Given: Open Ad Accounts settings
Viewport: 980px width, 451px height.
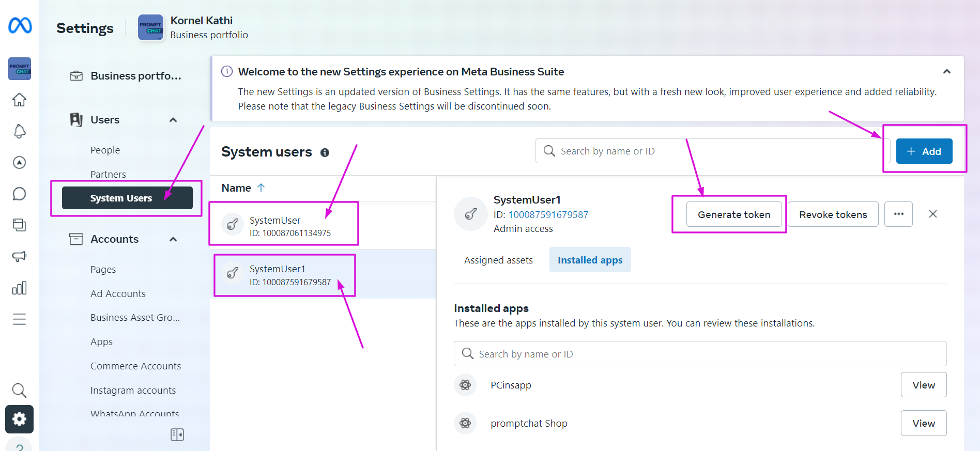Looking at the screenshot, I should click(x=118, y=294).
